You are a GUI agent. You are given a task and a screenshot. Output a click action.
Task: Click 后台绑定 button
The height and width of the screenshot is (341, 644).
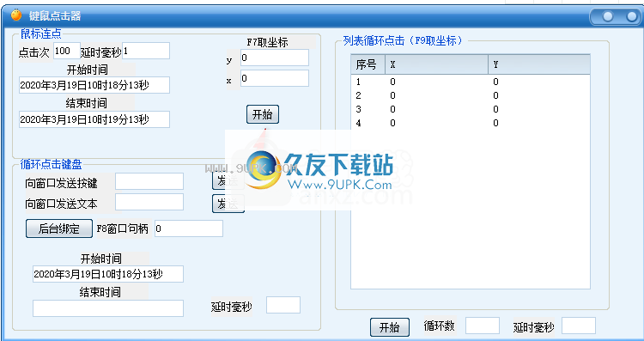(x=59, y=228)
